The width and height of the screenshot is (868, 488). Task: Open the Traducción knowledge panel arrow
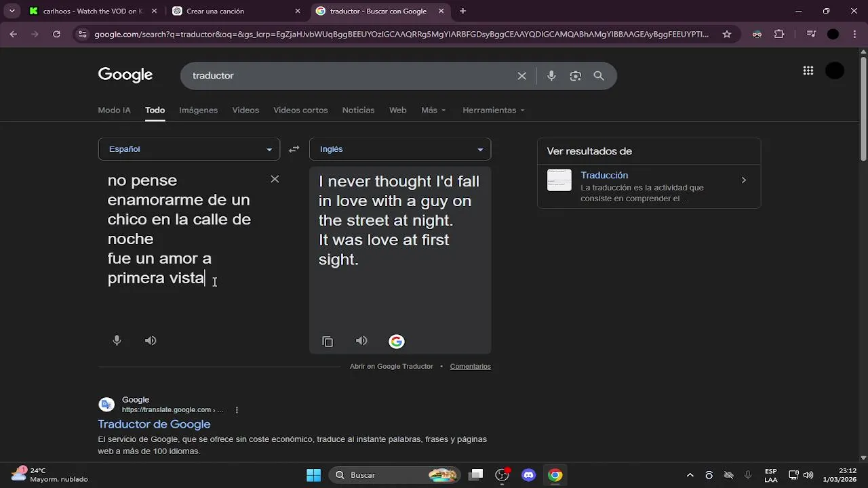click(x=744, y=180)
